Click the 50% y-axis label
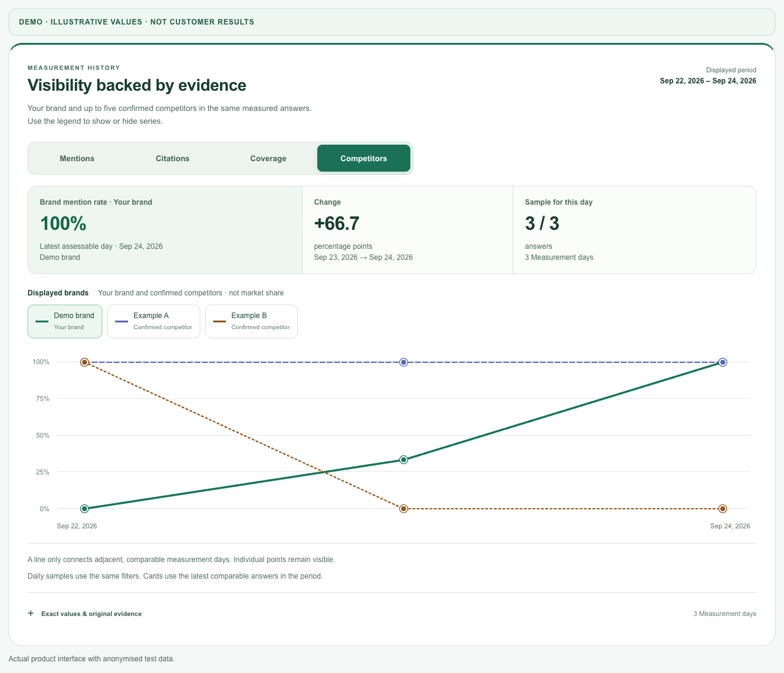This screenshot has width=784, height=673. [42, 435]
